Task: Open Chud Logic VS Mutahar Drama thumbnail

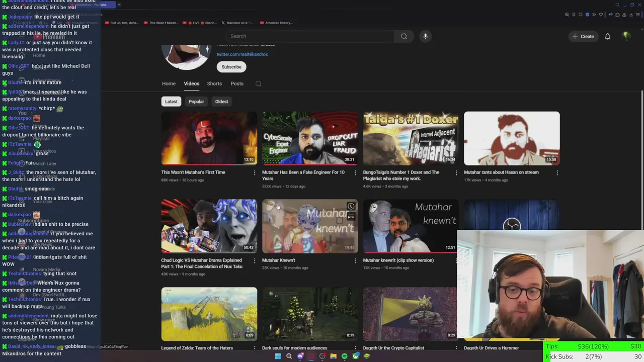Action: click(209, 226)
